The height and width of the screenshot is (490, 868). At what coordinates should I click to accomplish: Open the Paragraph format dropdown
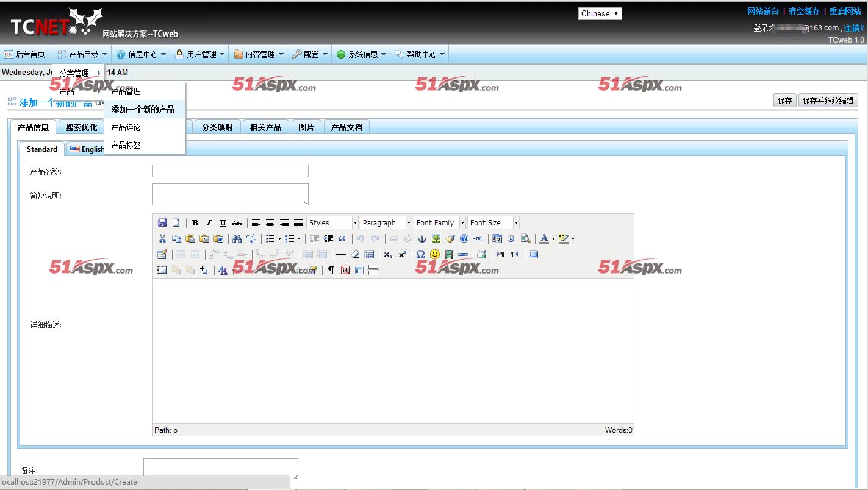pos(386,222)
